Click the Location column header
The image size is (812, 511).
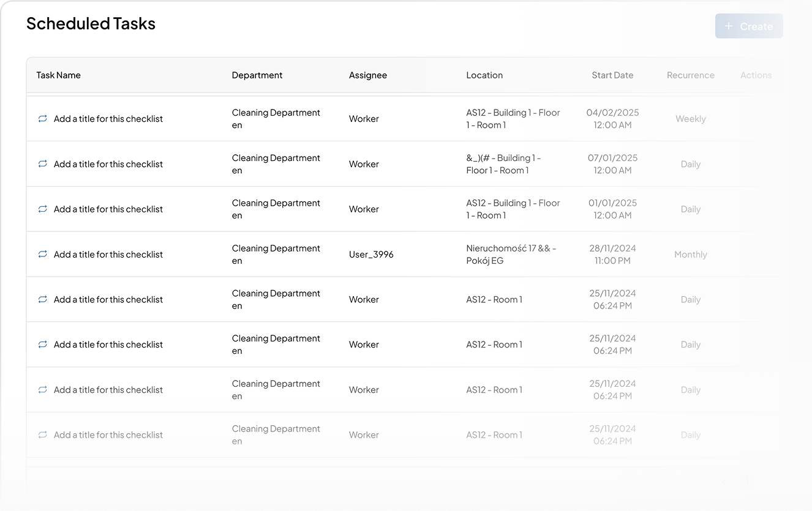[484, 75]
